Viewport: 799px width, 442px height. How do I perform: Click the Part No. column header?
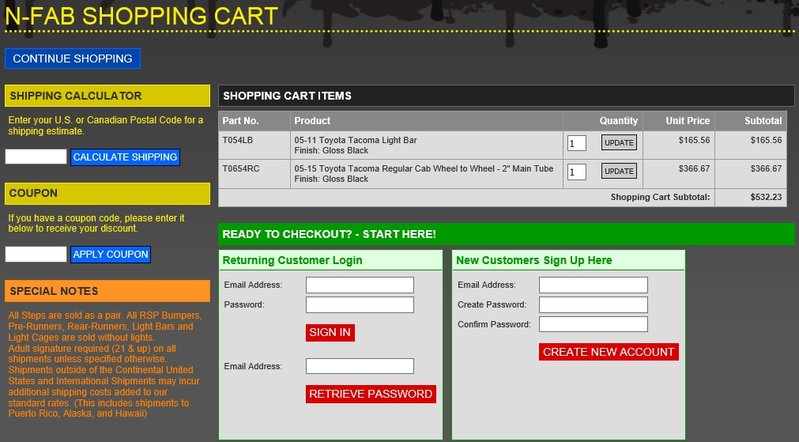pos(241,121)
